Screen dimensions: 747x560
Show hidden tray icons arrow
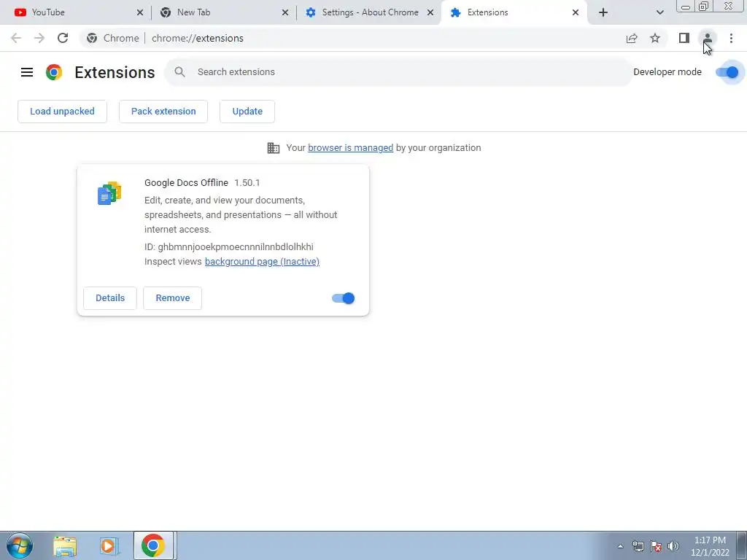[620, 546]
